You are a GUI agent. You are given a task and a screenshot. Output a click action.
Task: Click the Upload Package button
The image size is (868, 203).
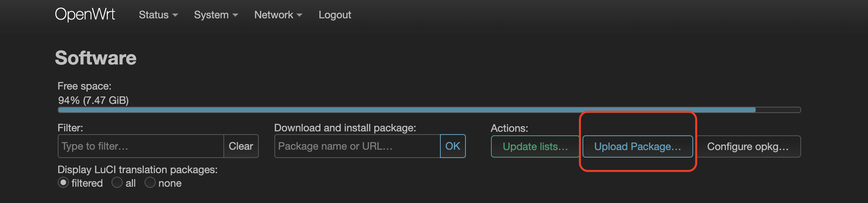[x=637, y=146]
